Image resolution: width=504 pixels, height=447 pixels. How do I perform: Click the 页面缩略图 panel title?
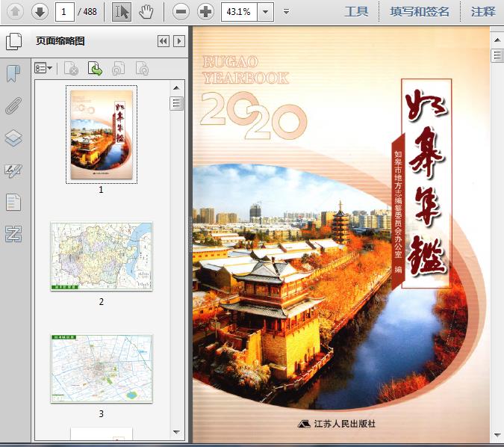click(x=60, y=41)
